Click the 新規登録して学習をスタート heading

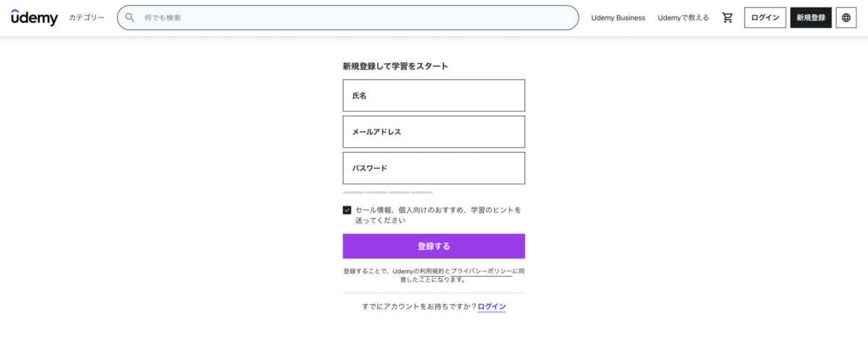click(x=396, y=66)
